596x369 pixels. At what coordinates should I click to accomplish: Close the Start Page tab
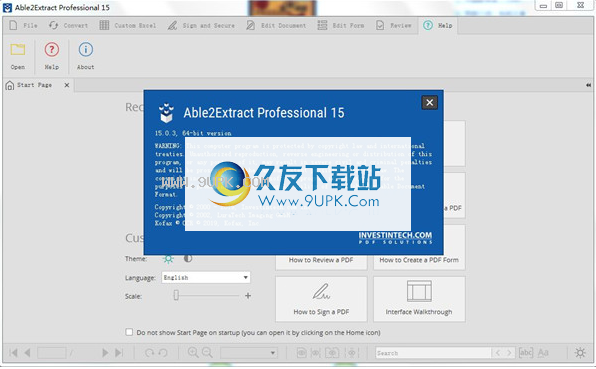point(67,85)
